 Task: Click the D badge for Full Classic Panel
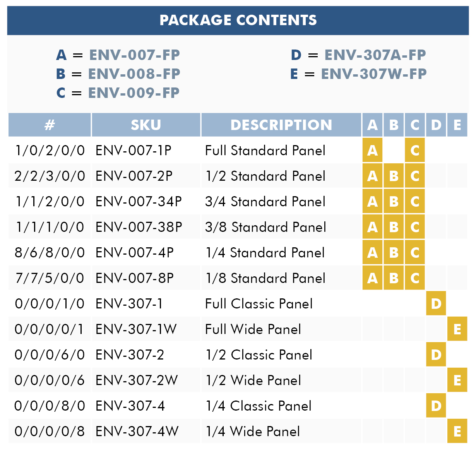point(436,303)
